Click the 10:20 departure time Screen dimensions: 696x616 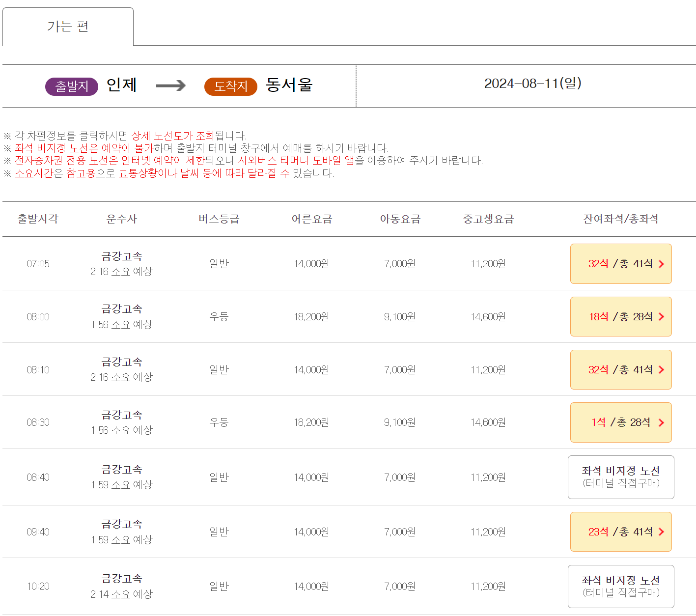coord(38,587)
